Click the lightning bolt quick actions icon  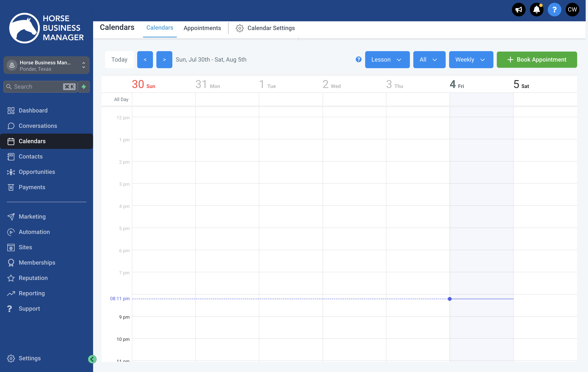tap(84, 87)
